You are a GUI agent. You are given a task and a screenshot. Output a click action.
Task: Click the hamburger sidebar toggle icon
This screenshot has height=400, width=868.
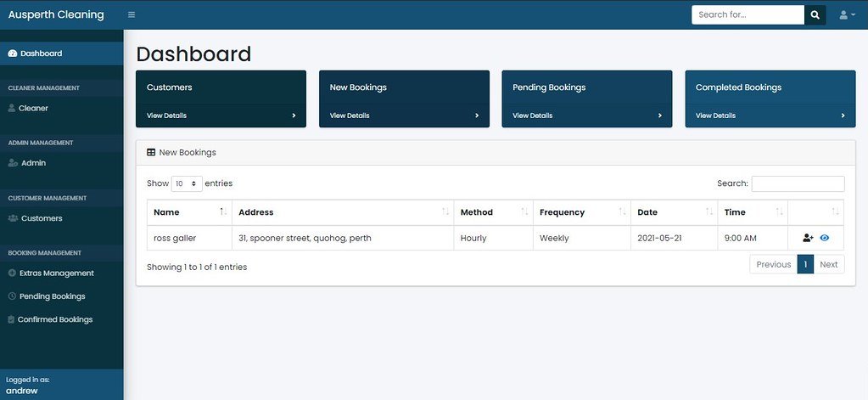click(x=132, y=14)
